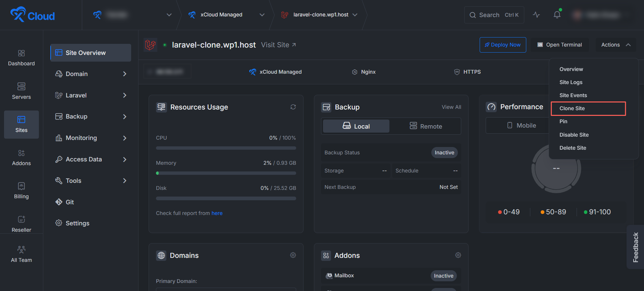
Task: Click the xCloud Managed info label
Action: (275, 72)
